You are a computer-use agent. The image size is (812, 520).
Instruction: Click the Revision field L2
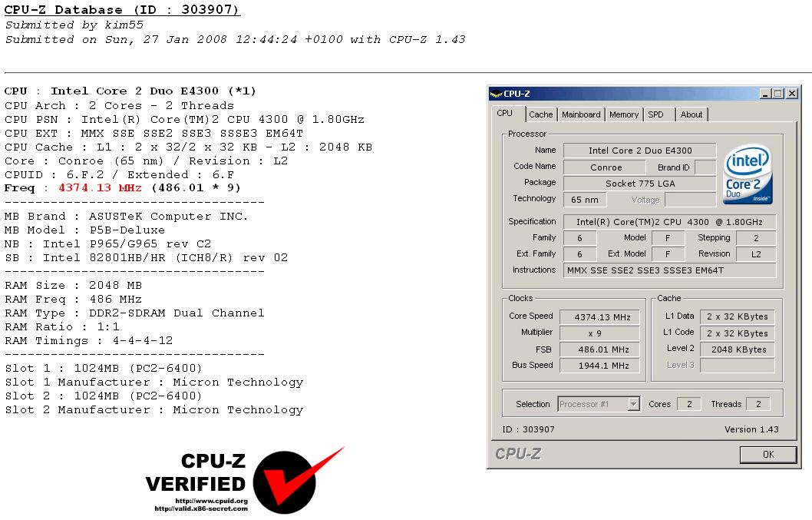pos(756,254)
